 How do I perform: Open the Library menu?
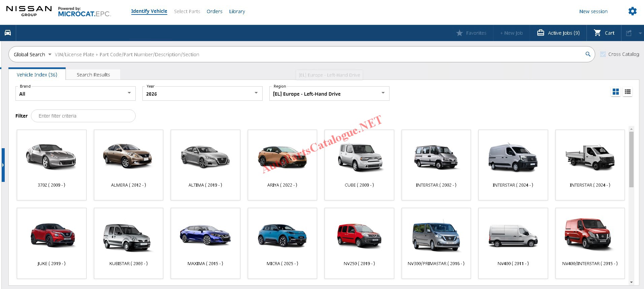click(237, 11)
